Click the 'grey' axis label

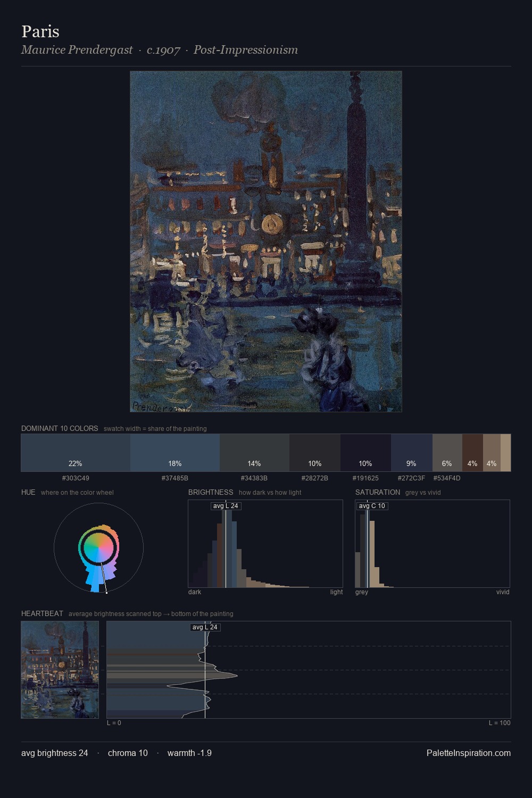pyautogui.click(x=362, y=592)
